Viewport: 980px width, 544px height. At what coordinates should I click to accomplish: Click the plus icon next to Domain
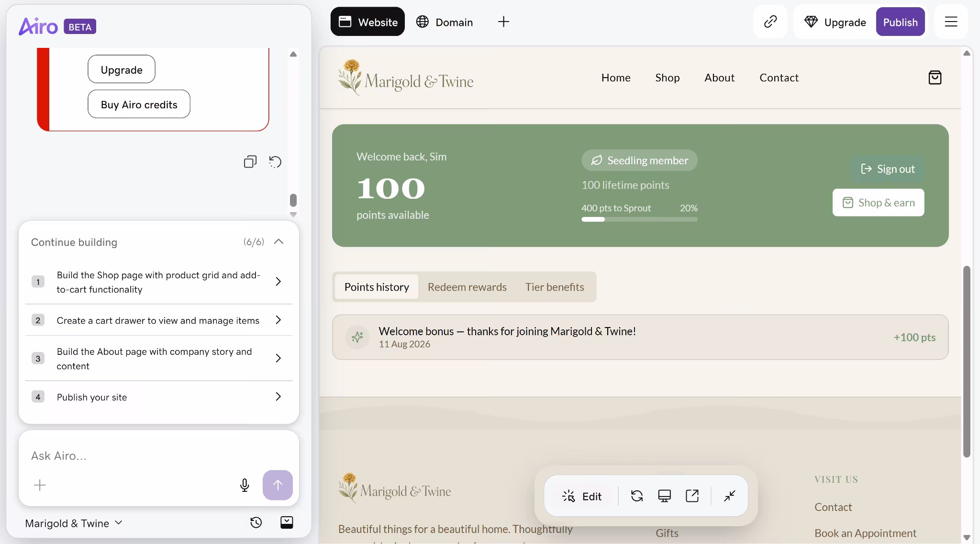click(503, 22)
